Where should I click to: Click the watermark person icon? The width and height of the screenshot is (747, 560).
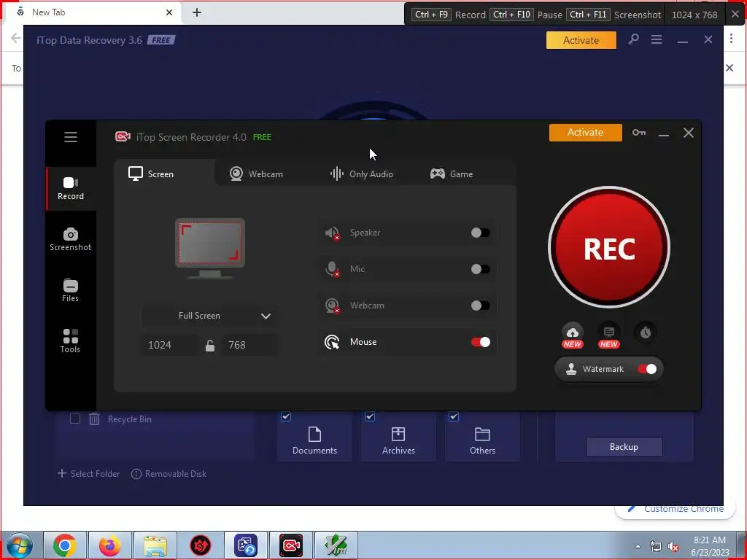(570, 369)
